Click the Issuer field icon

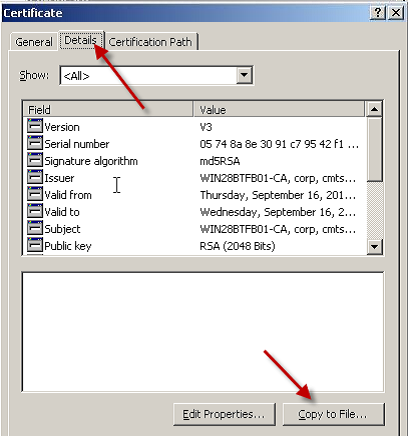click(35, 178)
